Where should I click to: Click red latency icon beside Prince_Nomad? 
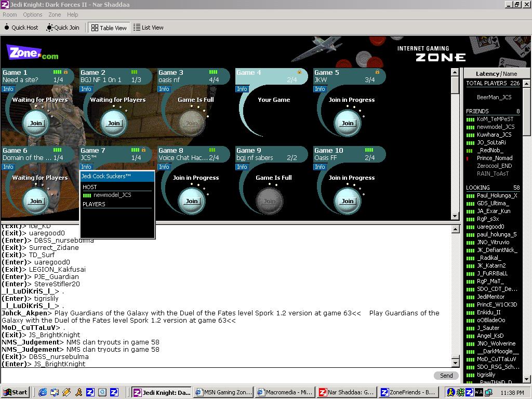point(467,158)
